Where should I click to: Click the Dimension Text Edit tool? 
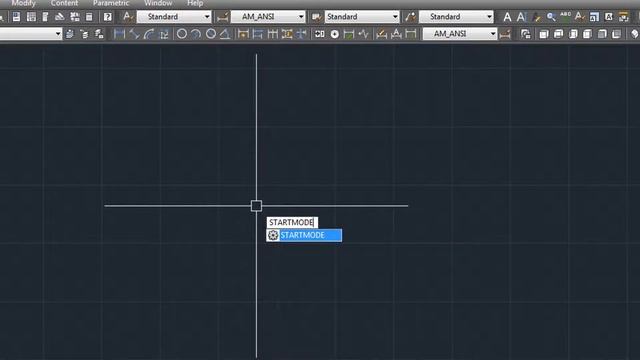[x=396, y=34]
